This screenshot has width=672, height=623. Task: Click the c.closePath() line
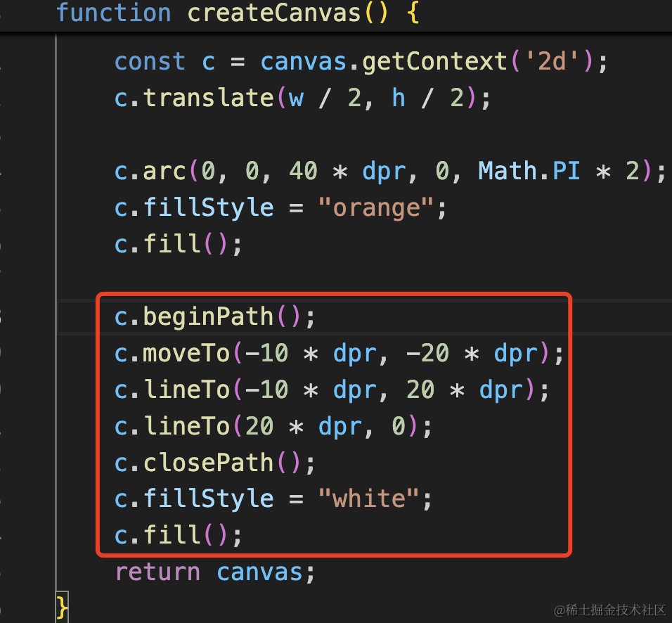coord(214,463)
